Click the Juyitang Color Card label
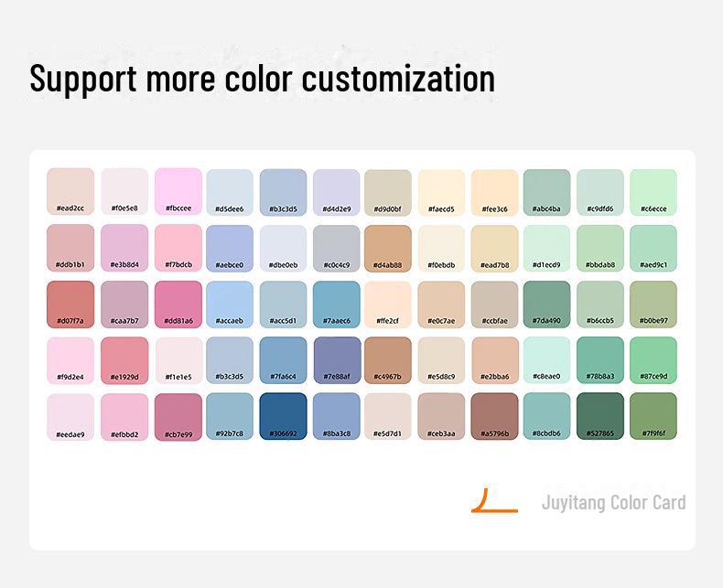 point(613,502)
